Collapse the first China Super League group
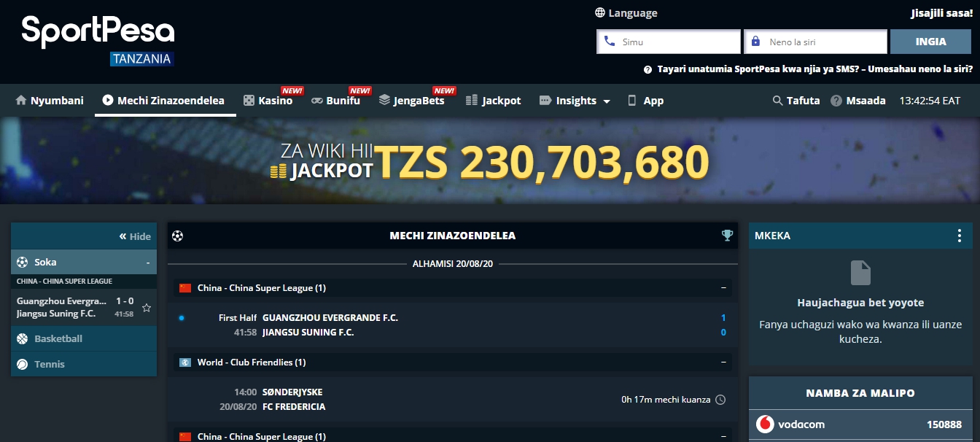This screenshot has width=980, height=442. [723, 288]
